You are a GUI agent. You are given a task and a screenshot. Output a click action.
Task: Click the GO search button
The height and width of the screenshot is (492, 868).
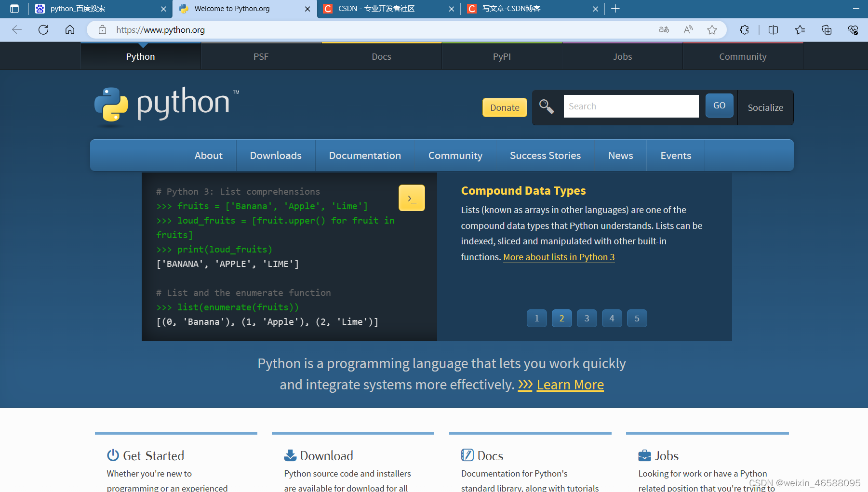tap(719, 106)
